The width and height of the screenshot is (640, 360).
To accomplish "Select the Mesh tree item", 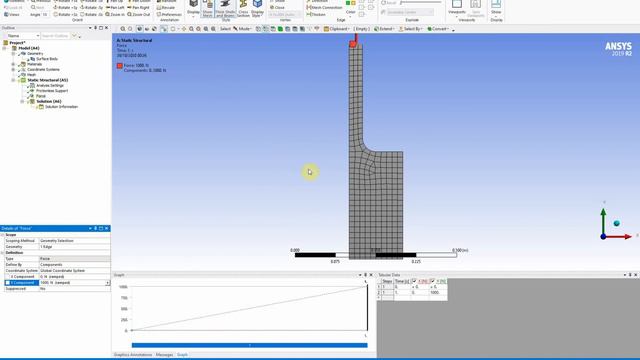I will (31, 75).
